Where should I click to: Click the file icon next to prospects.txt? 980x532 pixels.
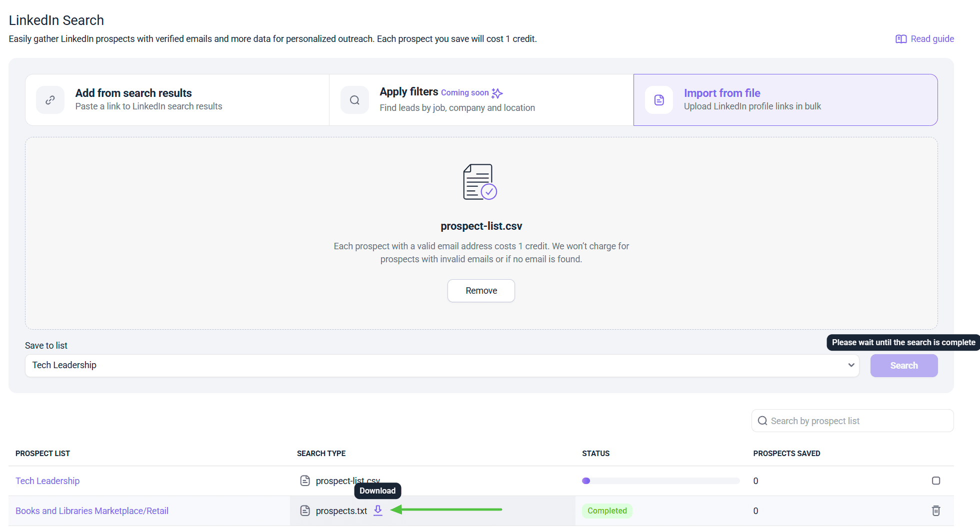(x=305, y=511)
